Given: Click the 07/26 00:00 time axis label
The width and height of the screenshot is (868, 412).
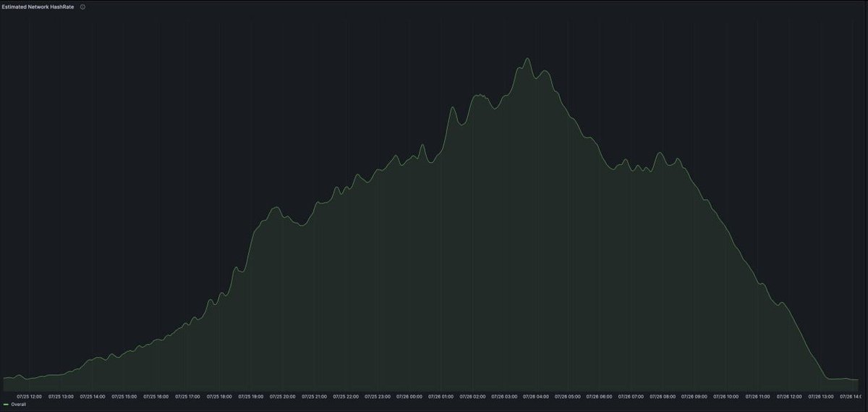Looking at the screenshot, I should (409, 396).
